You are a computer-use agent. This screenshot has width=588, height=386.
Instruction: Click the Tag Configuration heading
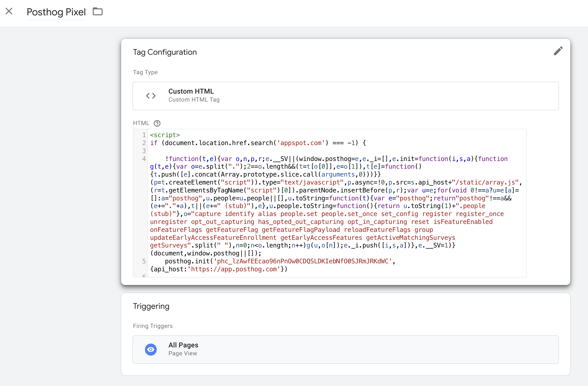pos(165,52)
